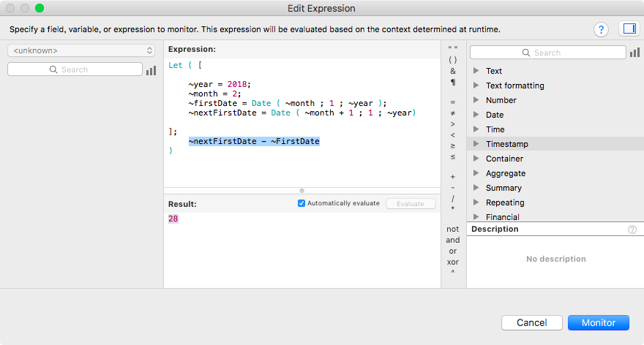Toggle the sidebar panel icon at top right
This screenshot has width=644, height=345.
tap(629, 29)
